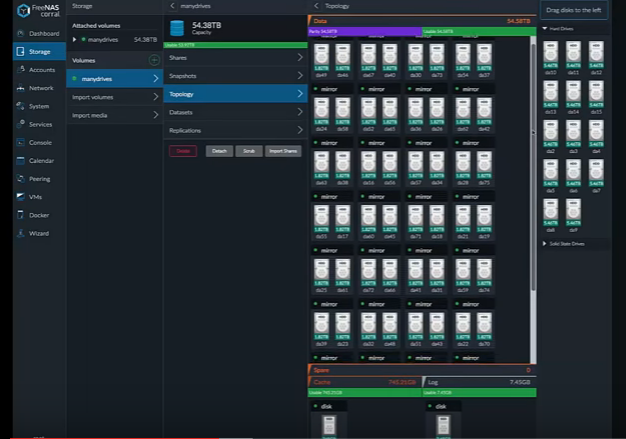The width and height of the screenshot is (626, 439).
Task: Click the 'Drag disks to the left' box
Action: point(574,10)
